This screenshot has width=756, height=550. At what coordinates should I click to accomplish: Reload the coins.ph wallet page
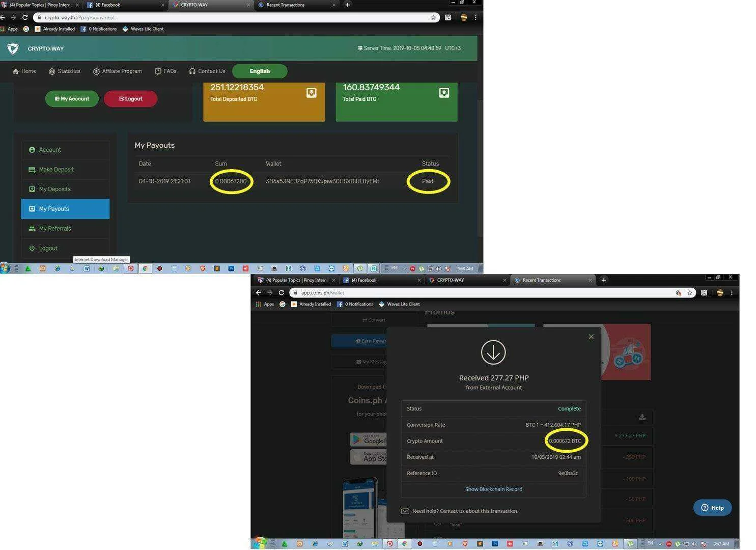[281, 293]
